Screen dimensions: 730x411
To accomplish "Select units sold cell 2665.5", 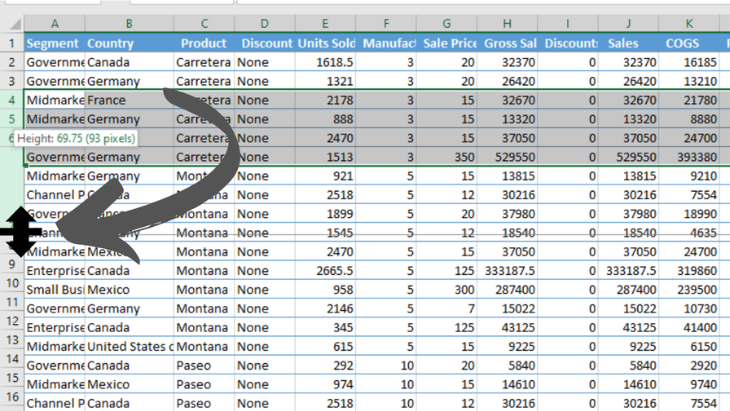I will click(x=325, y=270).
